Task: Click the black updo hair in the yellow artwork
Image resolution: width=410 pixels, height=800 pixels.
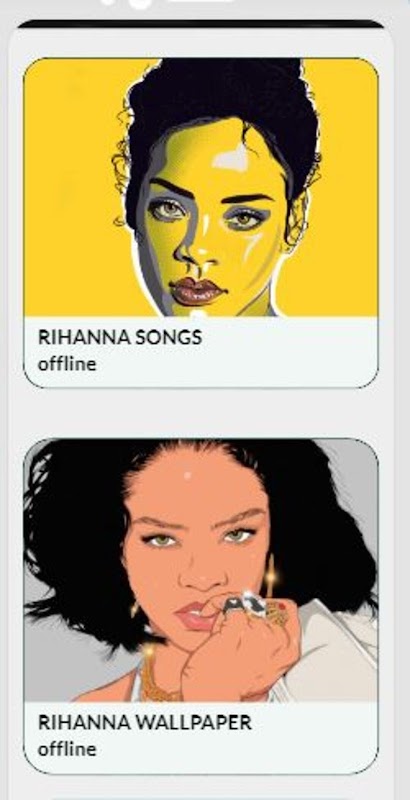Action: pos(219,97)
